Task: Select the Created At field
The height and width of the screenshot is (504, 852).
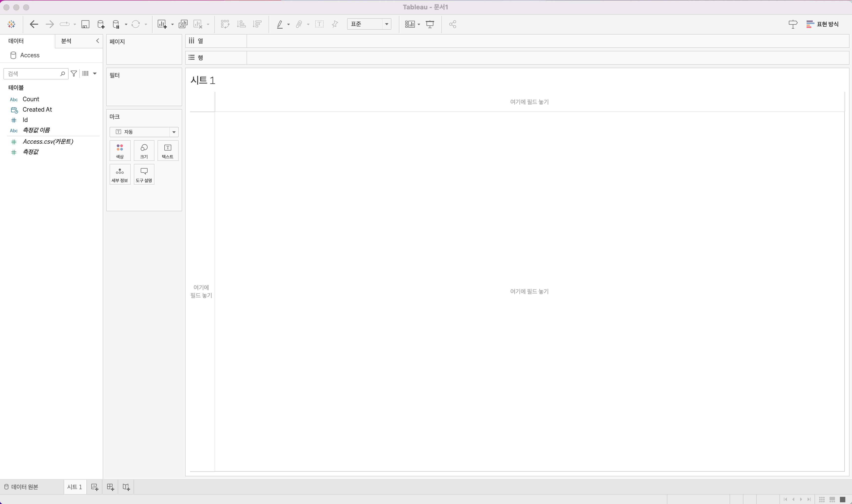Action: click(37, 109)
